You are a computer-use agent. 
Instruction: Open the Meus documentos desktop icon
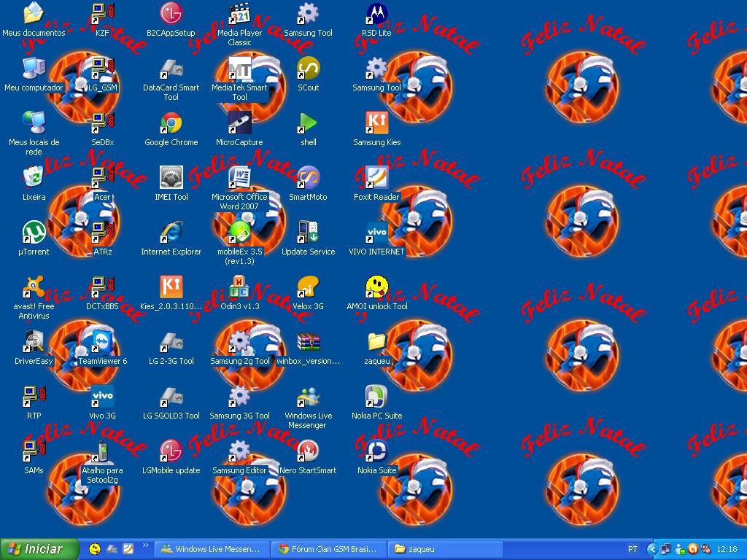[x=34, y=15]
